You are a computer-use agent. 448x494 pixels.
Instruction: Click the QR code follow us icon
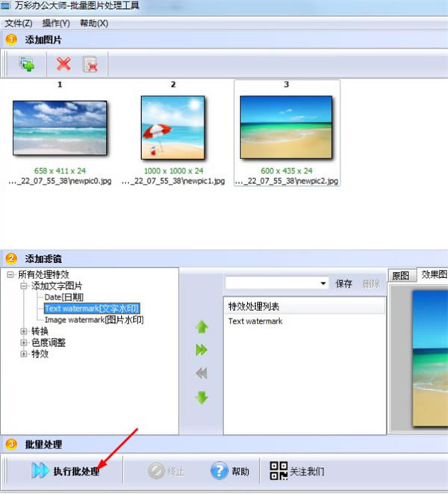(279, 471)
